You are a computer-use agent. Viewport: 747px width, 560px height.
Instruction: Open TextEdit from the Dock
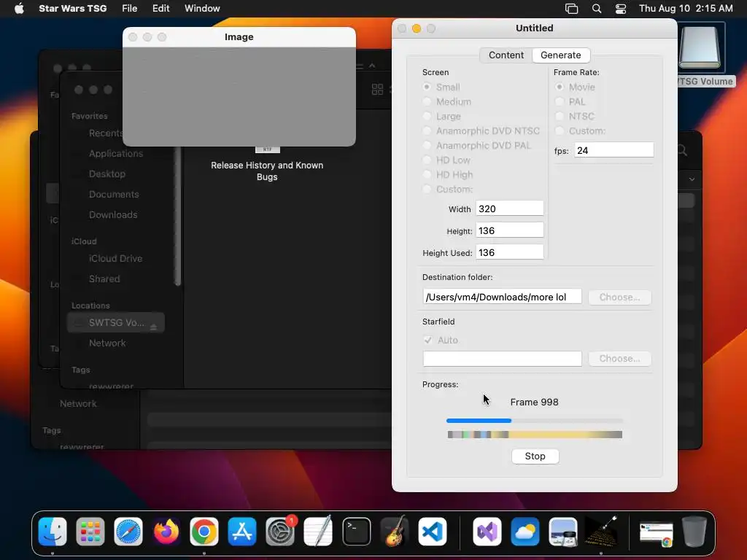pyautogui.click(x=318, y=532)
